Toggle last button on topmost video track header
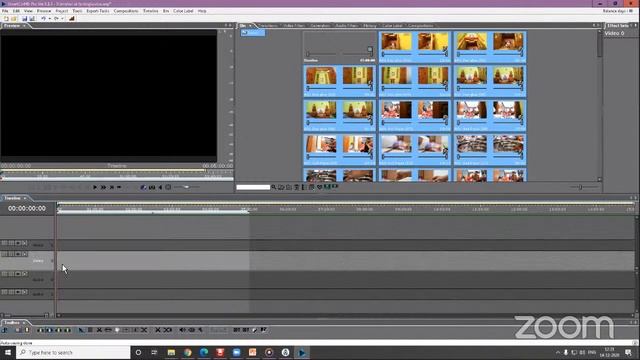 24,243
